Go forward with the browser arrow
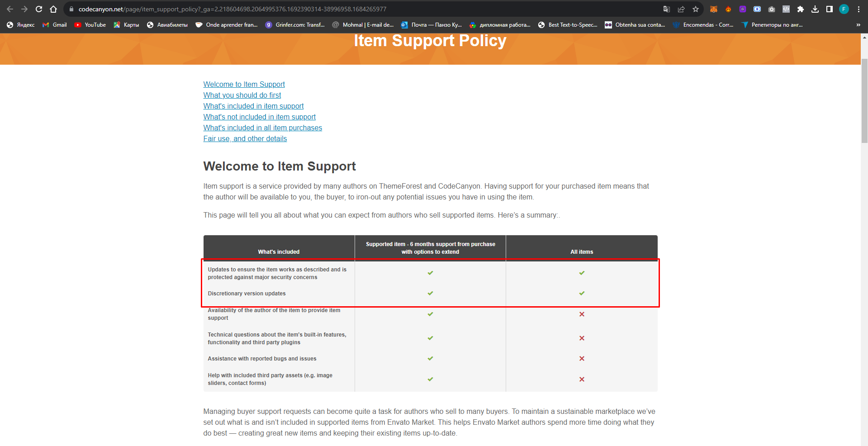 (24, 9)
